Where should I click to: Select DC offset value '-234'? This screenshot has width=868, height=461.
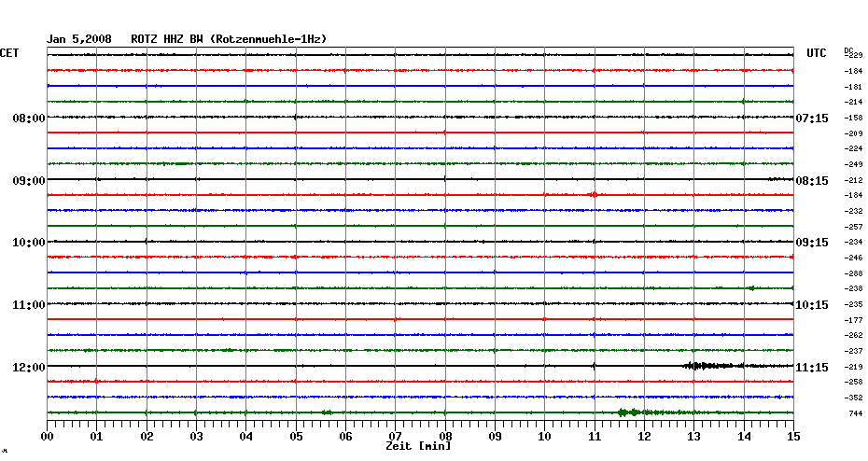854,243
